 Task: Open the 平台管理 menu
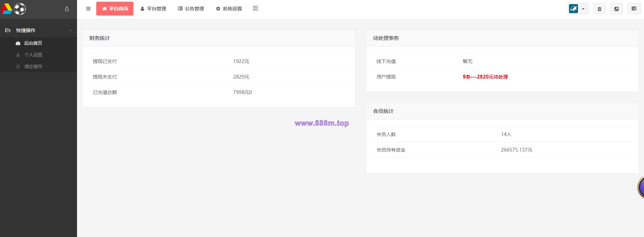[x=153, y=9]
